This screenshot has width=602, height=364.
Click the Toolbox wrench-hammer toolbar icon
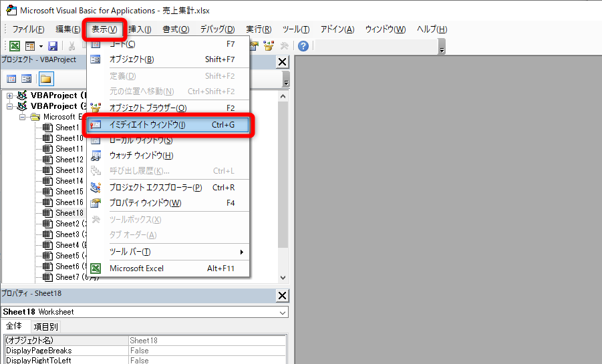(x=284, y=46)
